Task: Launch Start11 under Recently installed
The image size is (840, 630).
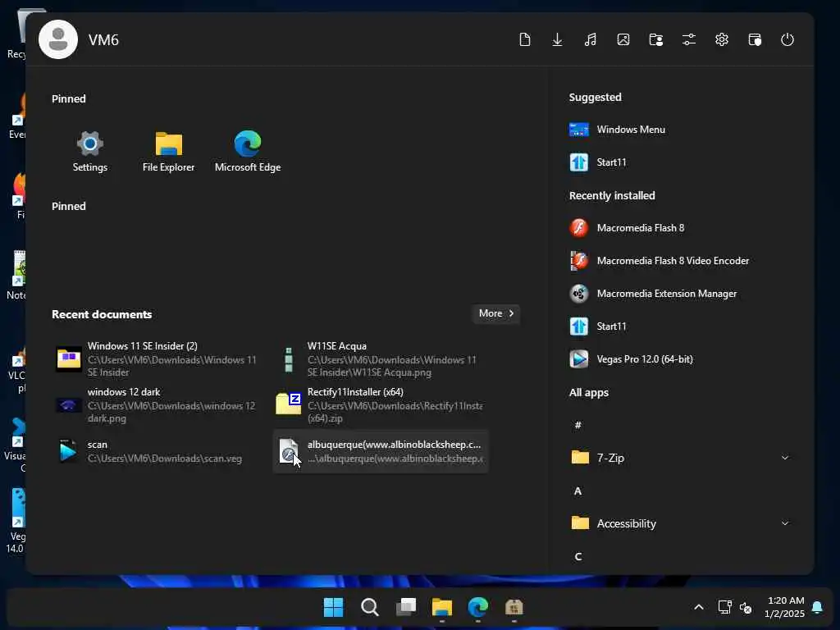Action: pyautogui.click(x=598, y=326)
